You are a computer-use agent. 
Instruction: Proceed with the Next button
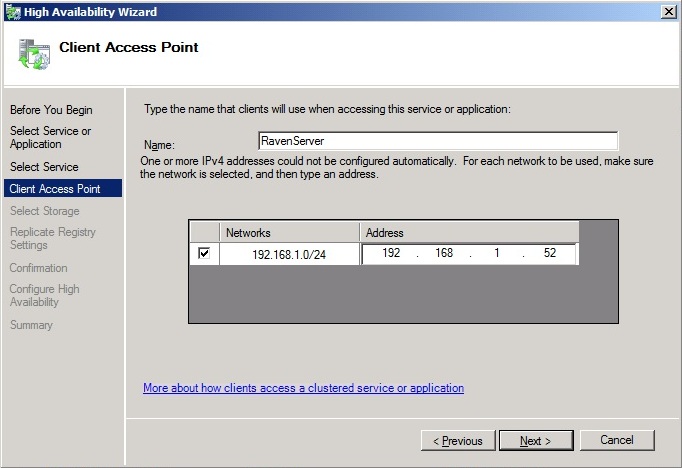pos(536,441)
